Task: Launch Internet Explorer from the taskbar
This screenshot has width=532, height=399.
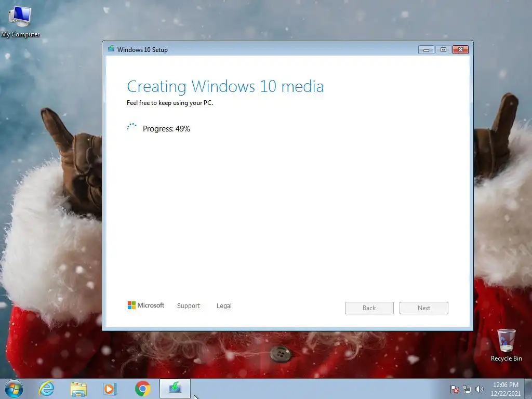Action: (46, 389)
